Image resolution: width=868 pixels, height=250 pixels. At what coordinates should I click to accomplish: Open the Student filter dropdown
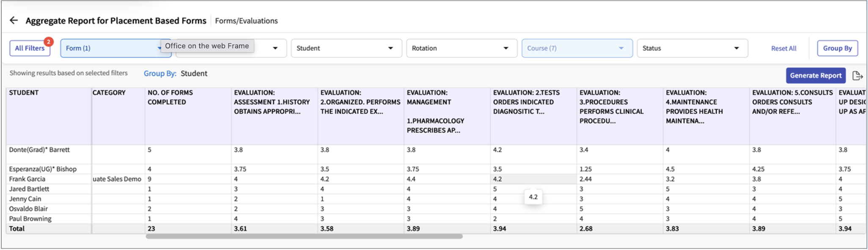coord(346,48)
